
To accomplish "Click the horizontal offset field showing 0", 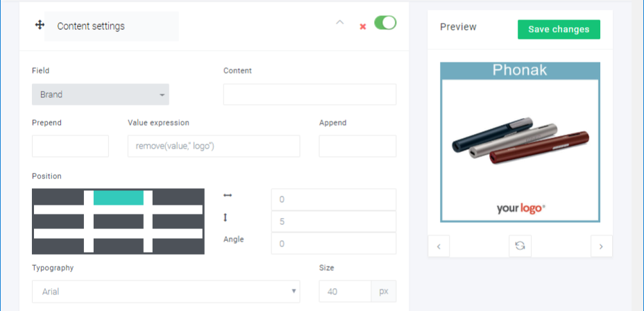I will (x=334, y=200).
